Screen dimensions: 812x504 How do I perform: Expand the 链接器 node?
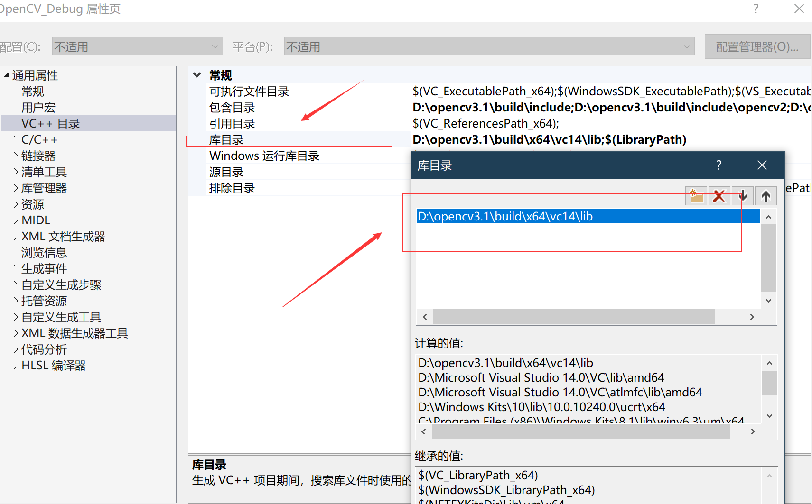click(15, 155)
